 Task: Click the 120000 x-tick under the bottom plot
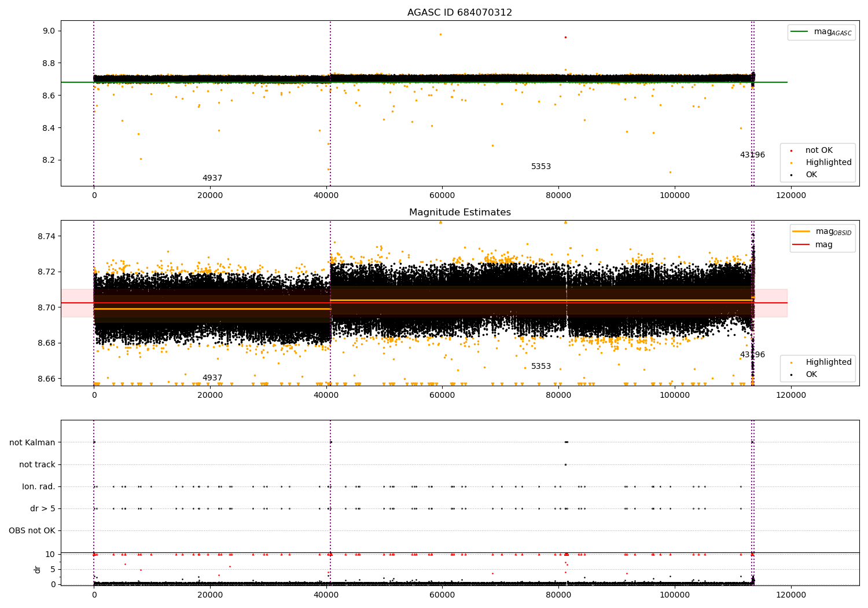pos(791,595)
